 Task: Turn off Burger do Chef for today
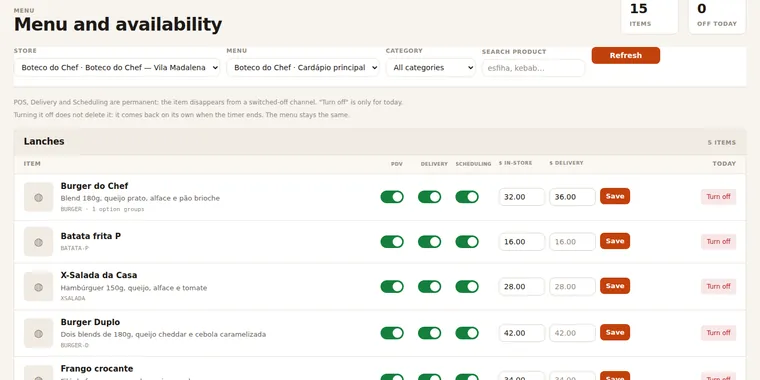(x=718, y=197)
